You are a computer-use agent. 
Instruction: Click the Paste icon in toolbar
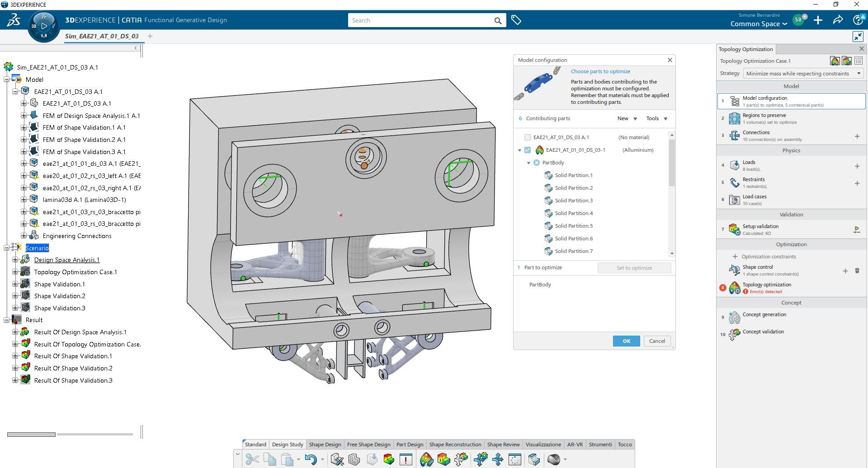287,459
